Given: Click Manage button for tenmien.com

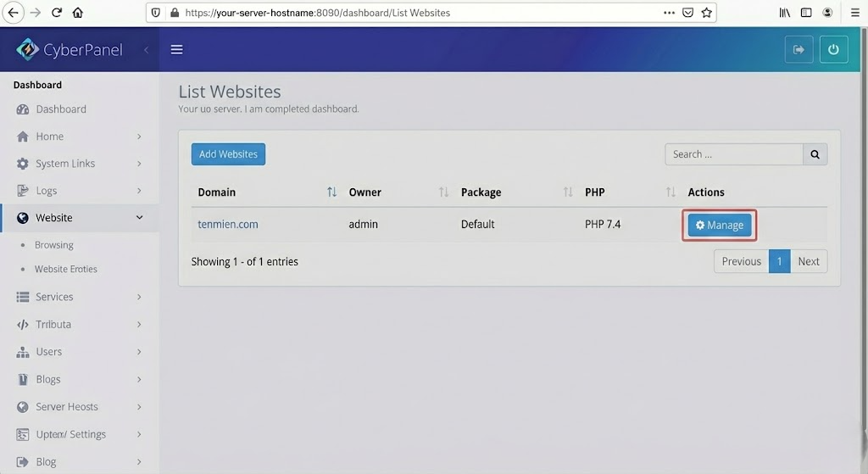Looking at the screenshot, I should [x=719, y=225].
